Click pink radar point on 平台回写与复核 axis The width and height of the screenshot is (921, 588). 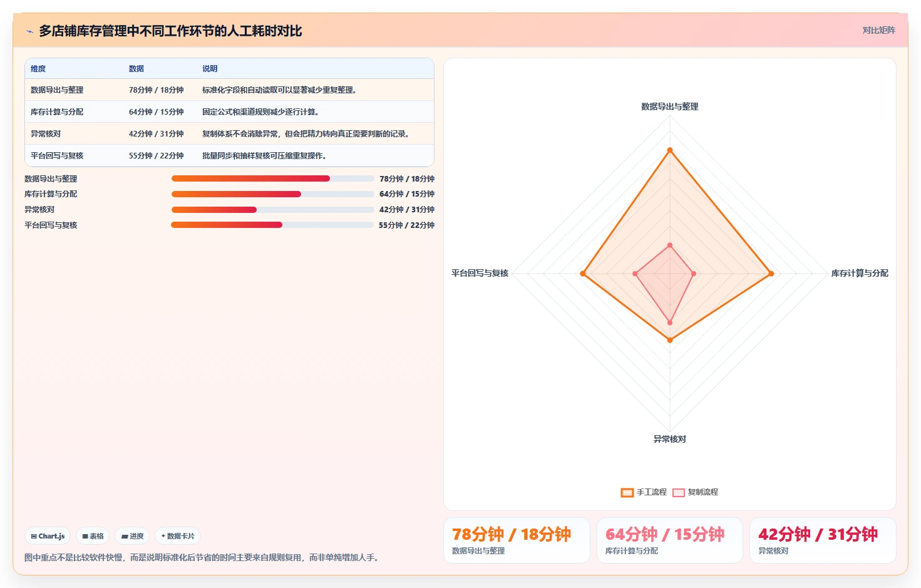pyautogui.click(x=635, y=274)
